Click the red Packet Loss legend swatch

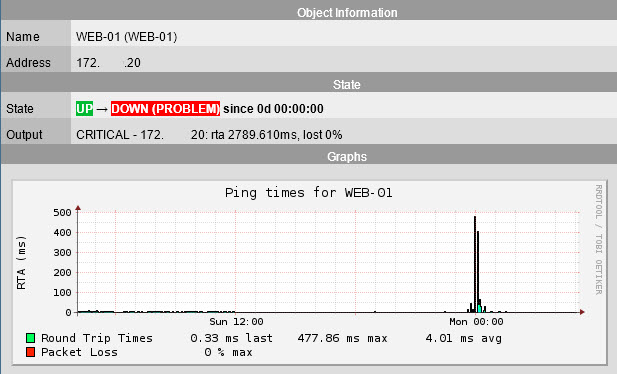30,352
